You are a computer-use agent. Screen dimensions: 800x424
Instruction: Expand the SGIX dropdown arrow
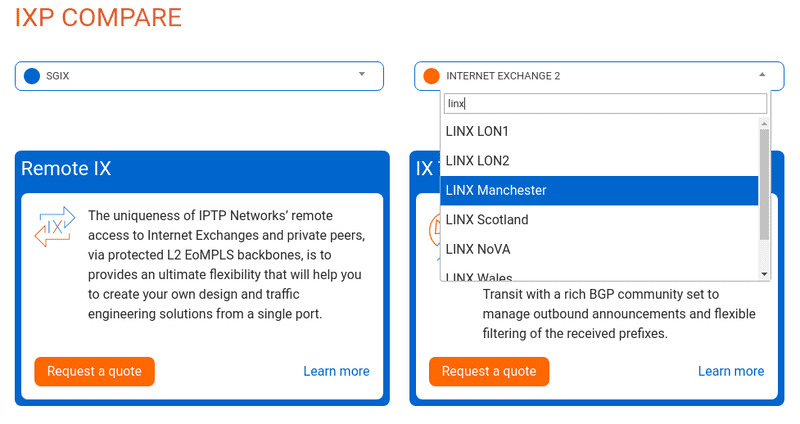[362, 75]
